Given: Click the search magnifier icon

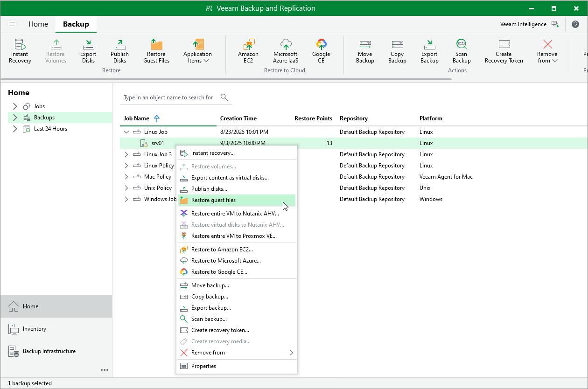Looking at the screenshot, I should click(224, 97).
